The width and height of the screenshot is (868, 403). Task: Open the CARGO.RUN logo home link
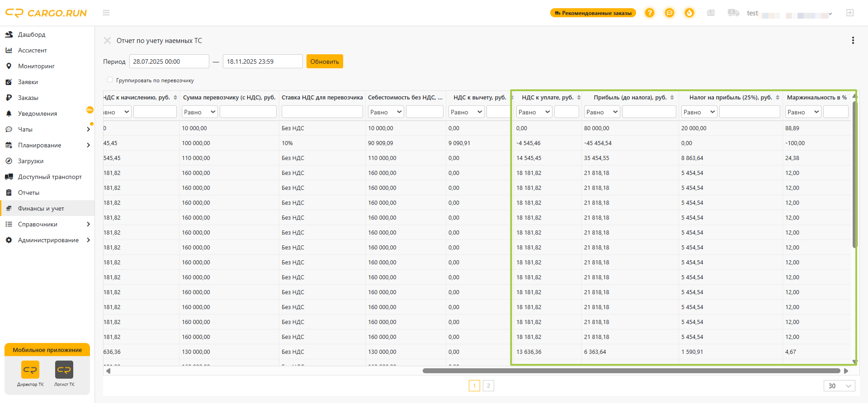(46, 13)
